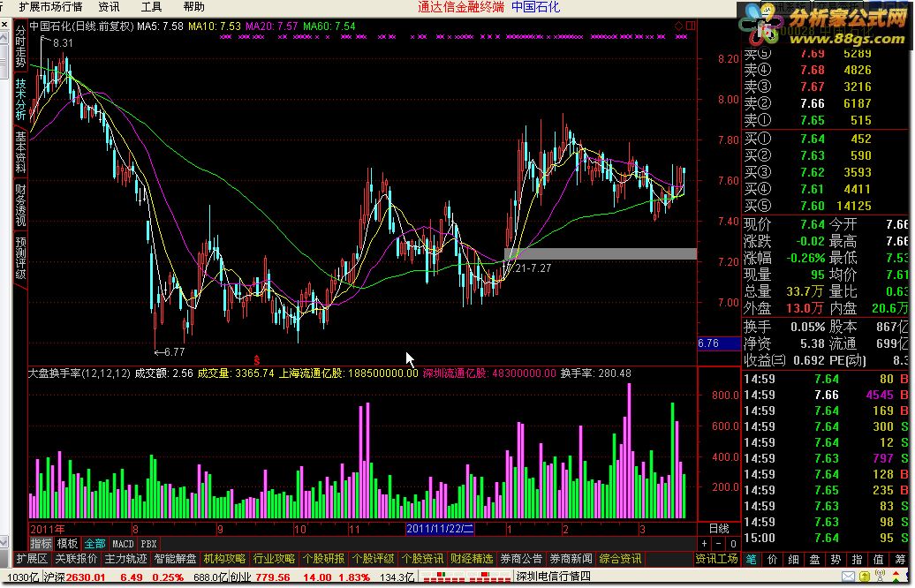Click the 大盘换手率(12,12,12) indicator title
Screen dimensions: 915x588
point(79,373)
